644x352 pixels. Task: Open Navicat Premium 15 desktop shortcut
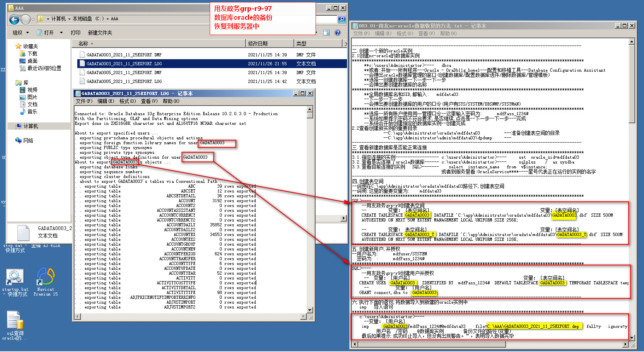pyautogui.click(x=45, y=277)
